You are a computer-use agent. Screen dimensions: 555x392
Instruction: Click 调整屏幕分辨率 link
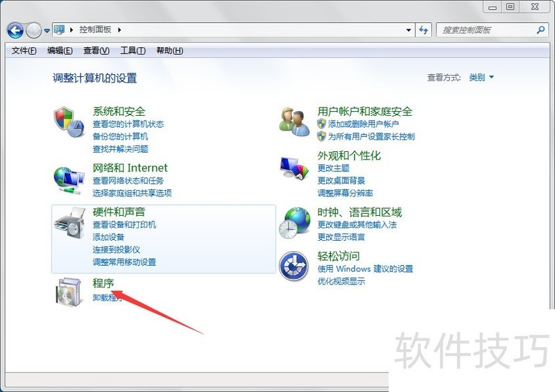coord(345,193)
